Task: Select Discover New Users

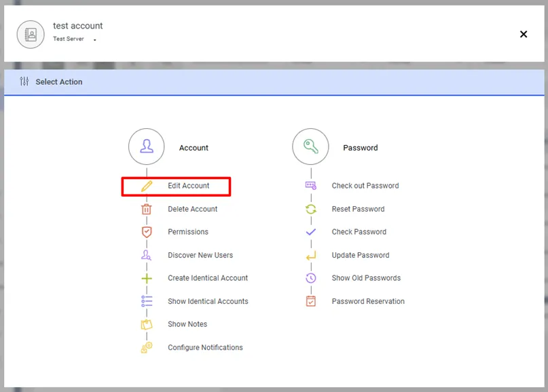Action: 200,255
